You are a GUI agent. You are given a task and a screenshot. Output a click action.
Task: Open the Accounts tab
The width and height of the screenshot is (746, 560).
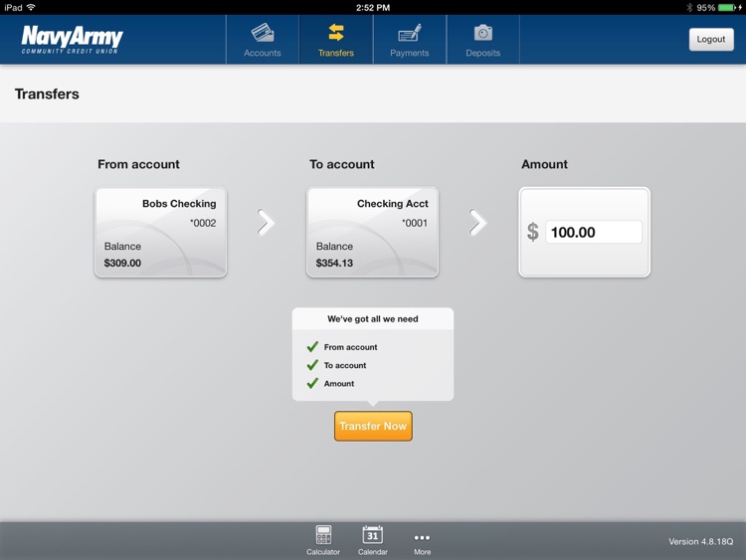pos(263,40)
